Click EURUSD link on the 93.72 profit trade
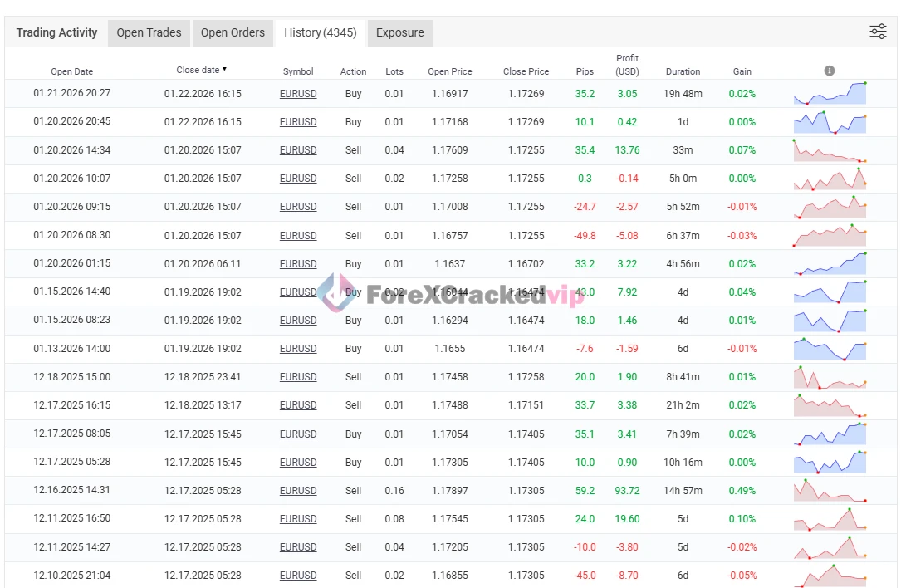The width and height of the screenshot is (901, 588). tap(298, 490)
